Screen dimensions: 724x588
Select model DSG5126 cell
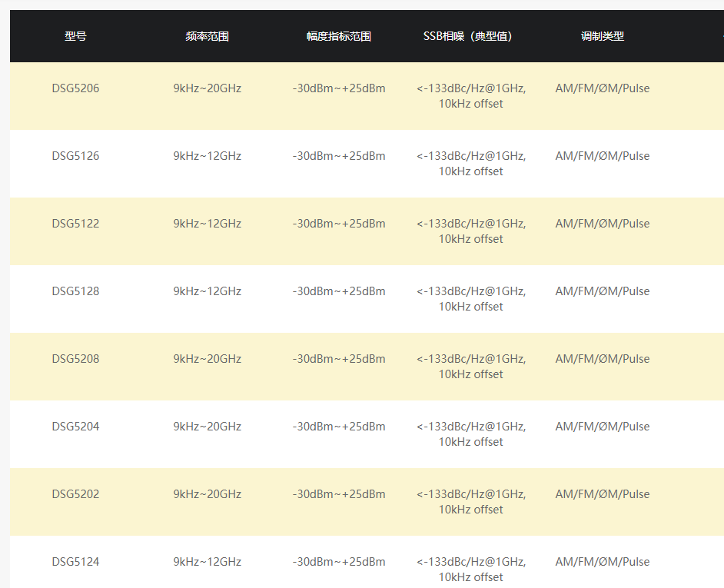click(75, 156)
